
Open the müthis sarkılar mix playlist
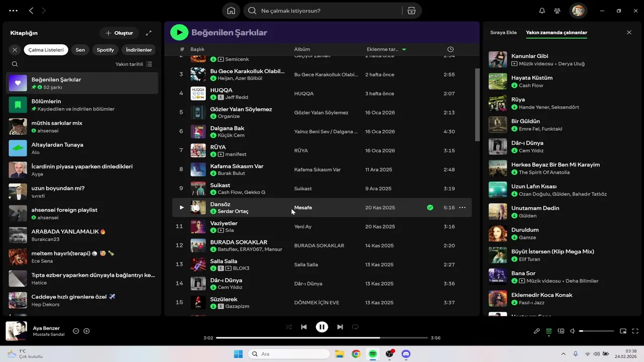(x=82, y=126)
